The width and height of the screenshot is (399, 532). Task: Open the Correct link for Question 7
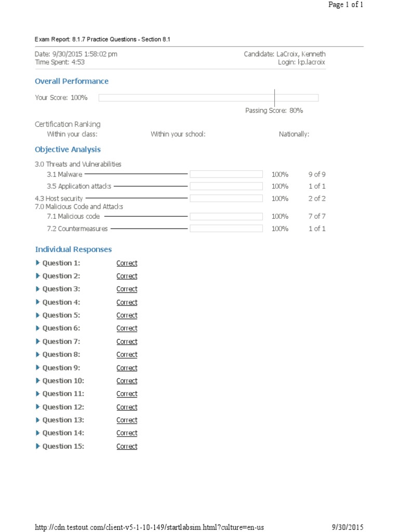(127, 342)
